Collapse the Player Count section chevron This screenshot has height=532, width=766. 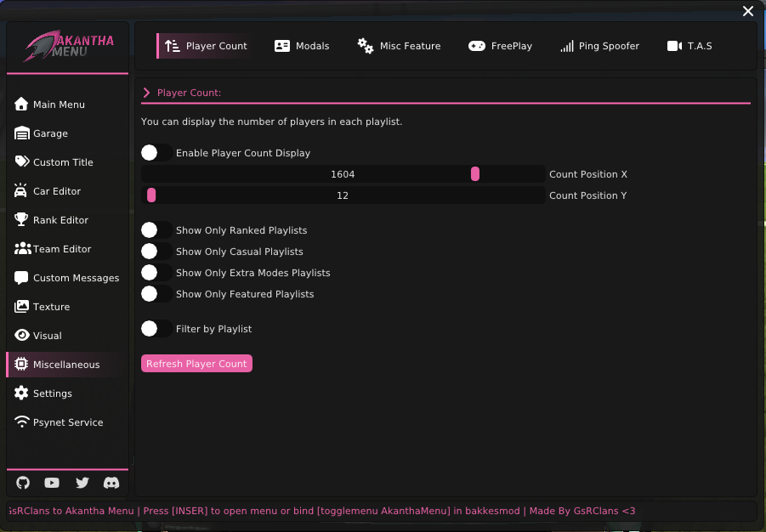(x=146, y=93)
